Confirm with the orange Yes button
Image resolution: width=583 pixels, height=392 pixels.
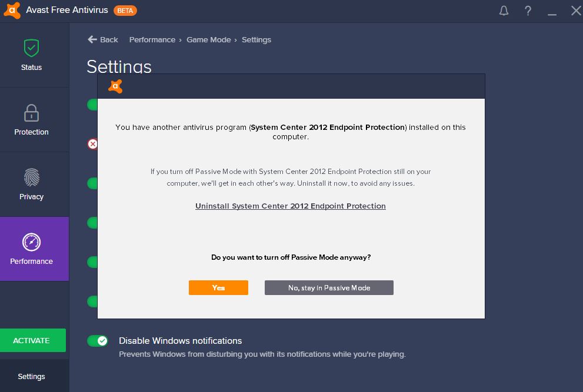point(218,288)
